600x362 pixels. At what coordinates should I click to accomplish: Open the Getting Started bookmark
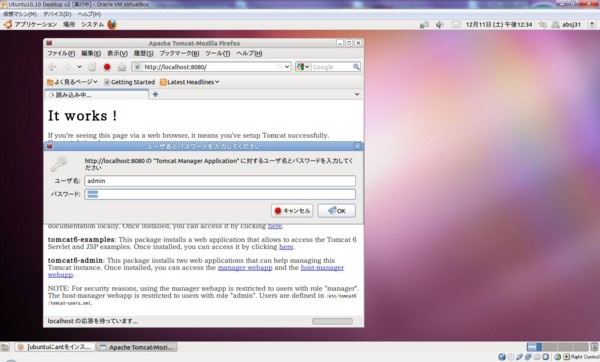pos(129,82)
